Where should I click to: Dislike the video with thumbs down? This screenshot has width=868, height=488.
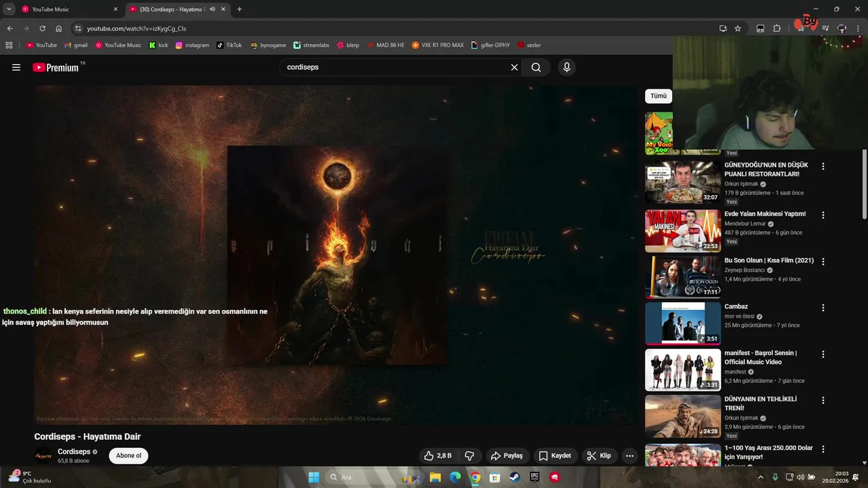pyautogui.click(x=469, y=455)
